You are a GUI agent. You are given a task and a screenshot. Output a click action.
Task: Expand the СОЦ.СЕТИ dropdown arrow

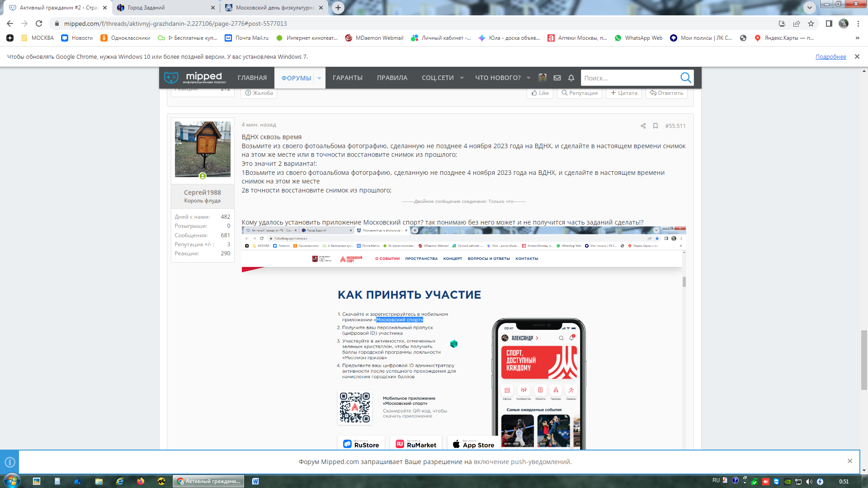point(462,78)
